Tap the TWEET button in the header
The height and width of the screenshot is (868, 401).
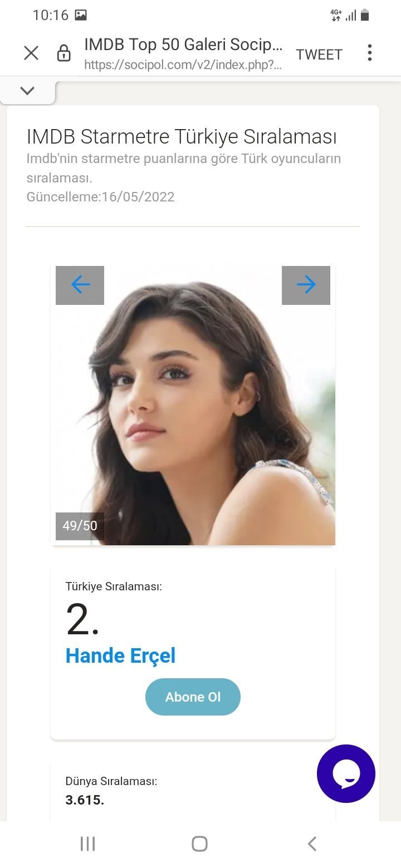pyautogui.click(x=319, y=54)
